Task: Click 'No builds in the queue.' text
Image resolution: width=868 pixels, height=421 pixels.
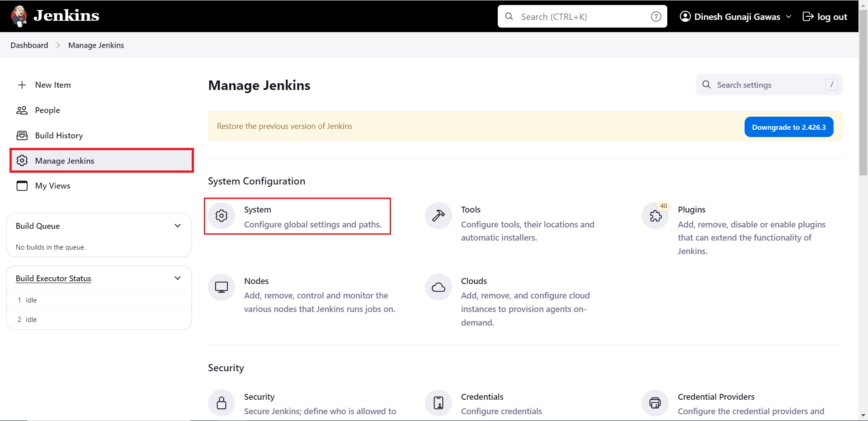Action: click(51, 247)
